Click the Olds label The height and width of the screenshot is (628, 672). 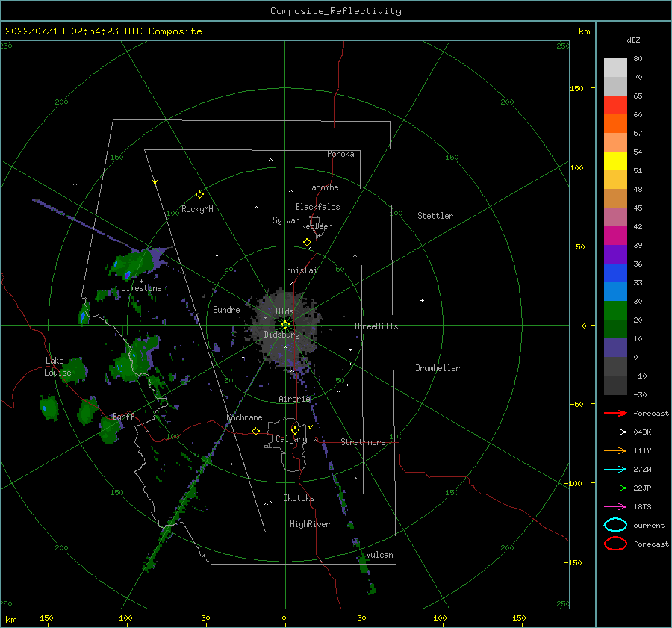point(284,311)
